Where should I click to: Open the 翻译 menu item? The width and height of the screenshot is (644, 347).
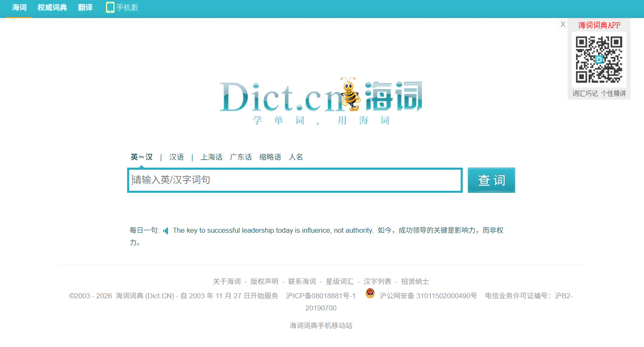pyautogui.click(x=85, y=7)
